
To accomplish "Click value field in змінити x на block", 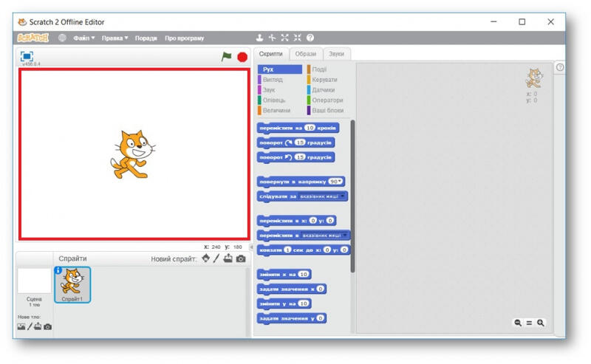I will point(304,275).
